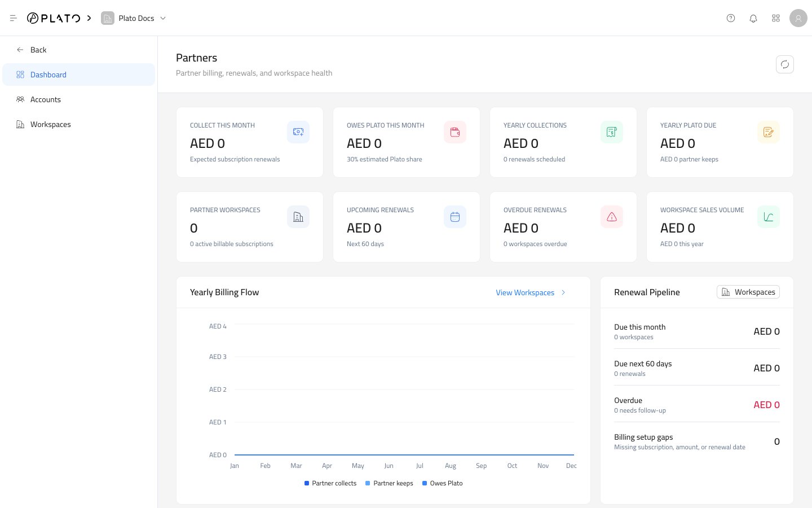The width and height of the screenshot is (812, 508).
Task: Click the Overdue Renewals warning icon
Action: click(612, 217)
